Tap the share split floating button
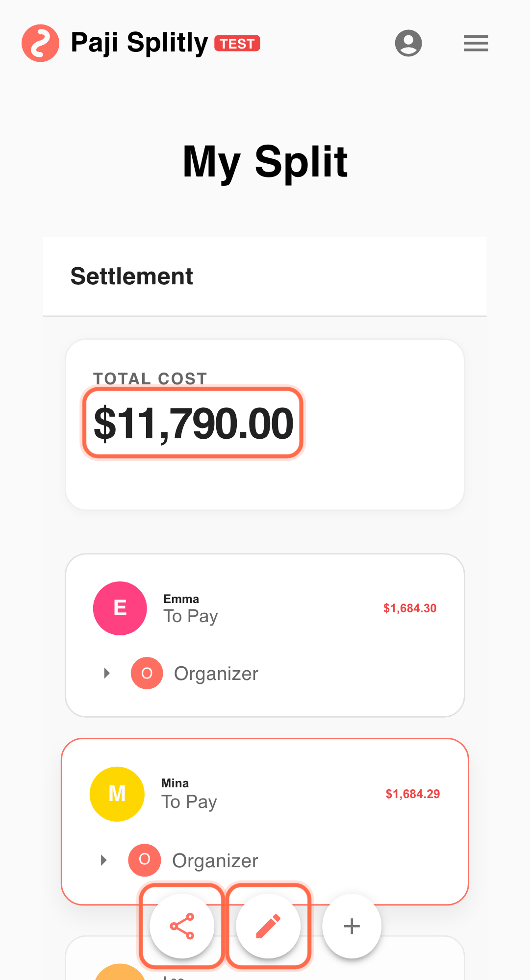 (182, 926)
